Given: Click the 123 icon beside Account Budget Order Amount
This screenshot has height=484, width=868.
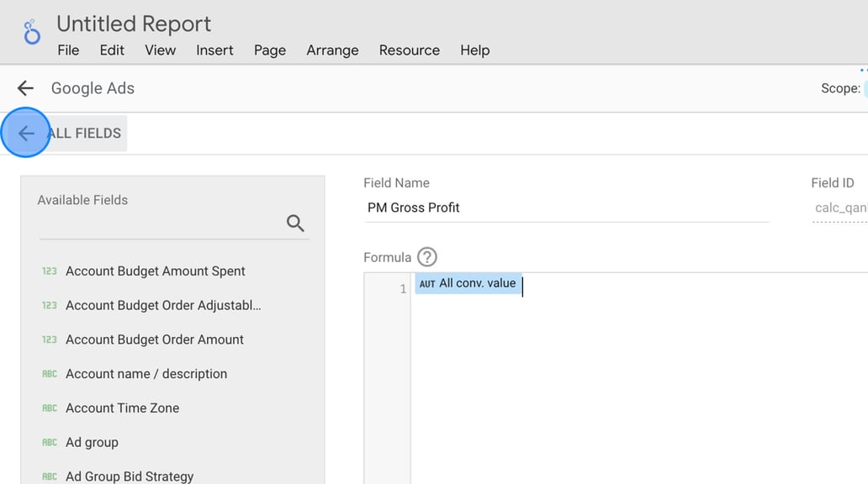Looking at the screenshot, I should click(49, 339).
